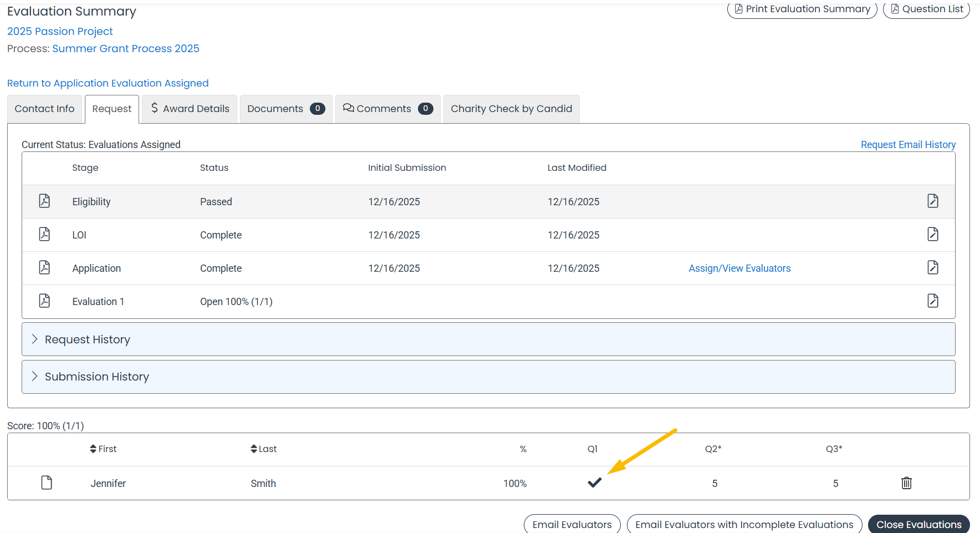
Task: Open the Eligibility stage PDF icon
Action: 44,201
